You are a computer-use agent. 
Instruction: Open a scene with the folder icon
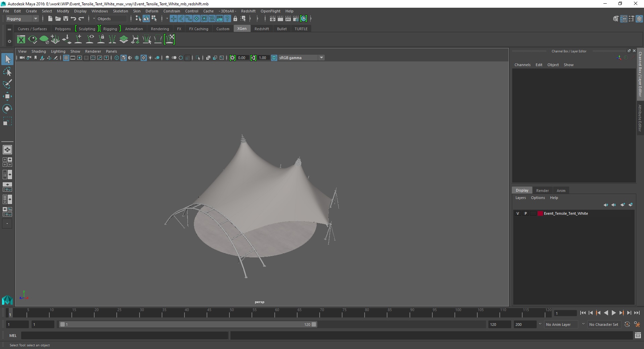point(58,19)
